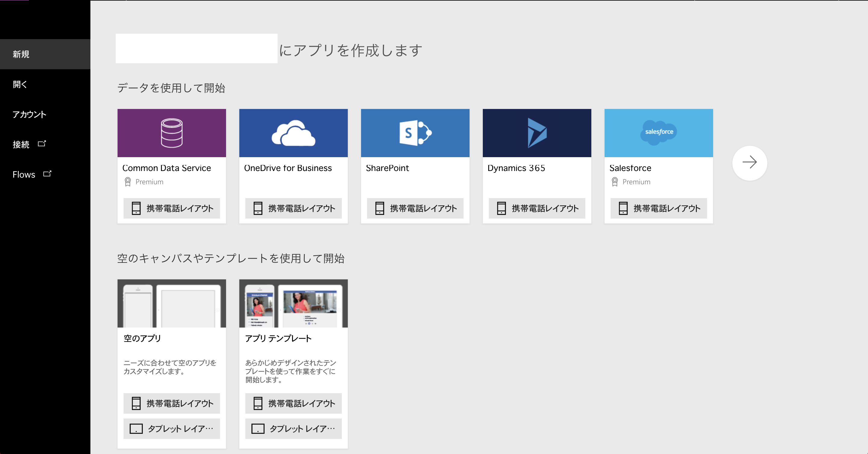
Task: Click the Salesforce title text
Action: 630,168
